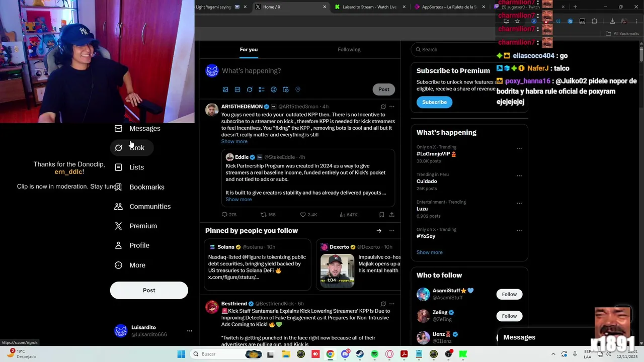Play the Dexerto video thumbnail
644x362 pixels.
pyautogui.click(x=338, y=271)
